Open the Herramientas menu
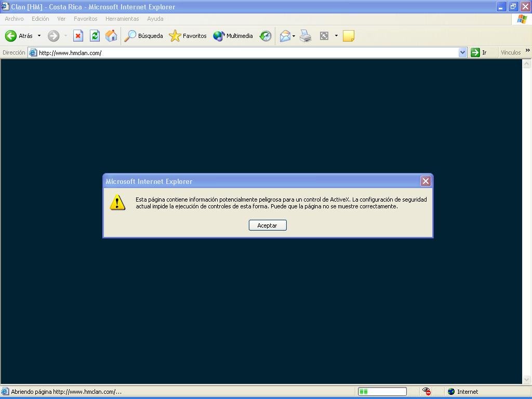The height and width of the screenshot is (399, 532). click(x=122, y=19)
